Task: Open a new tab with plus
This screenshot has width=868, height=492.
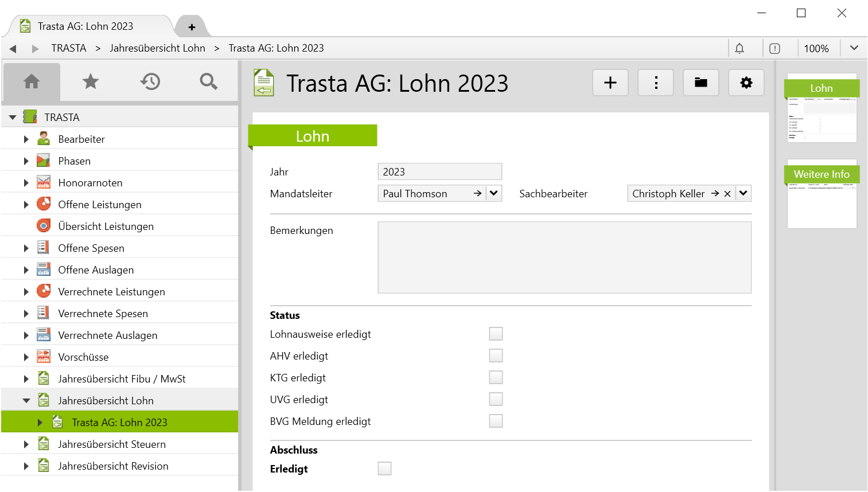Action: (192, 27)
